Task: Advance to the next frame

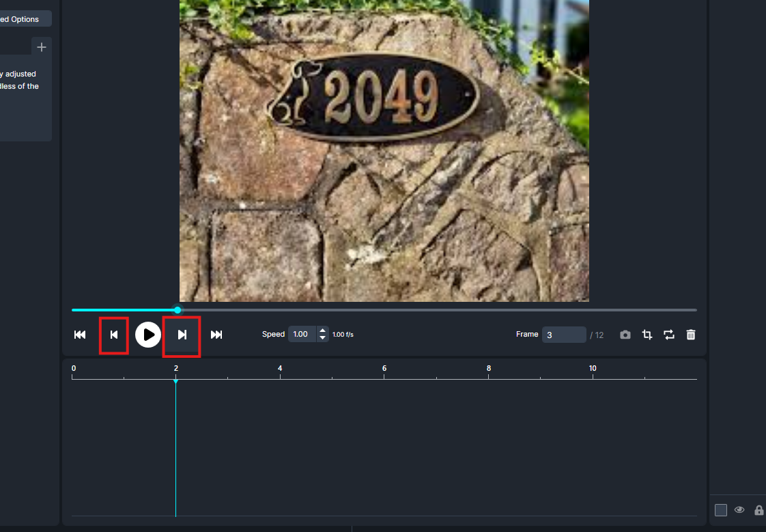Action: 182,335
